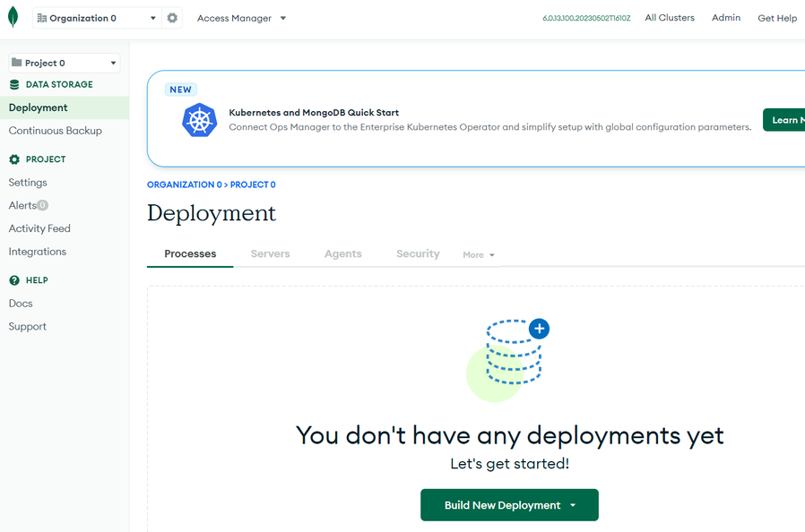805x532 pixels.
Task: Click the Help question mark icon
Action: click(x=14, y=280)
